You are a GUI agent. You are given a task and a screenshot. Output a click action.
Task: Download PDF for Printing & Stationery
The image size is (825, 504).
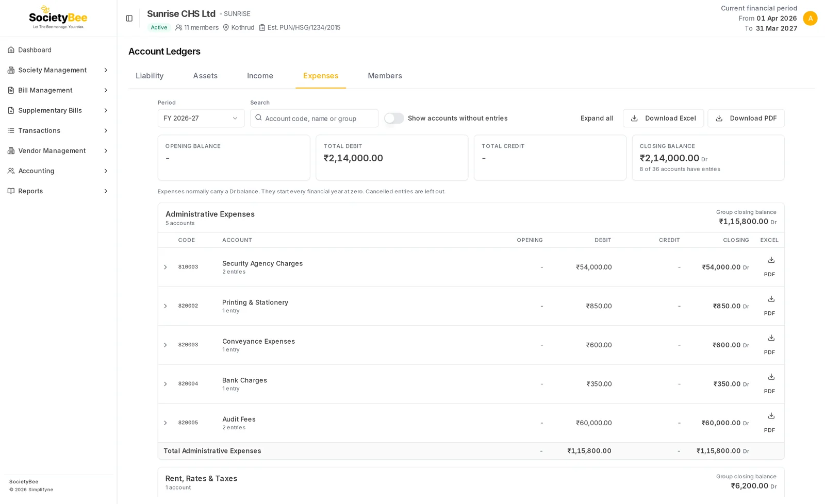769,313
